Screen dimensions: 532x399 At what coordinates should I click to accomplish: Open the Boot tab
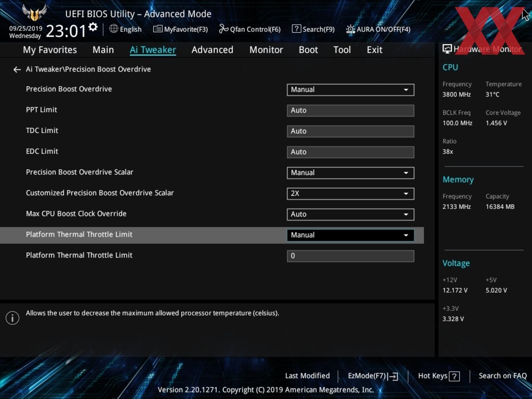point(308,50)
